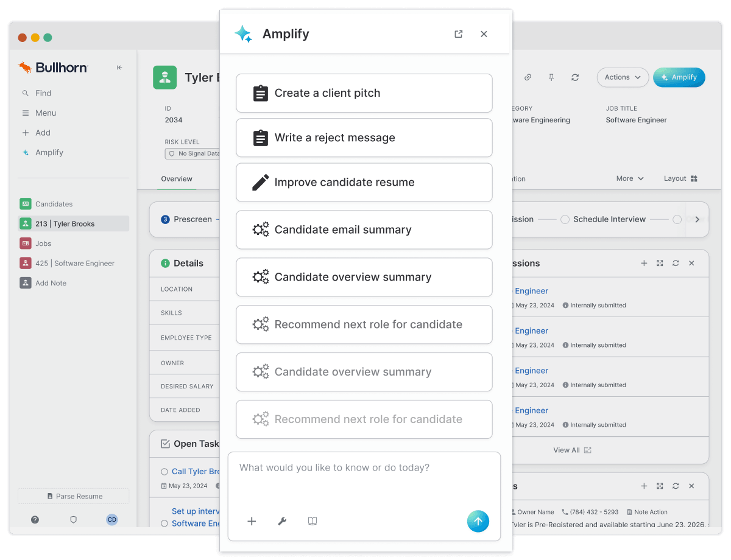
Task: Open the book library icon in prompt box
Action: click(x=313, y=521)
